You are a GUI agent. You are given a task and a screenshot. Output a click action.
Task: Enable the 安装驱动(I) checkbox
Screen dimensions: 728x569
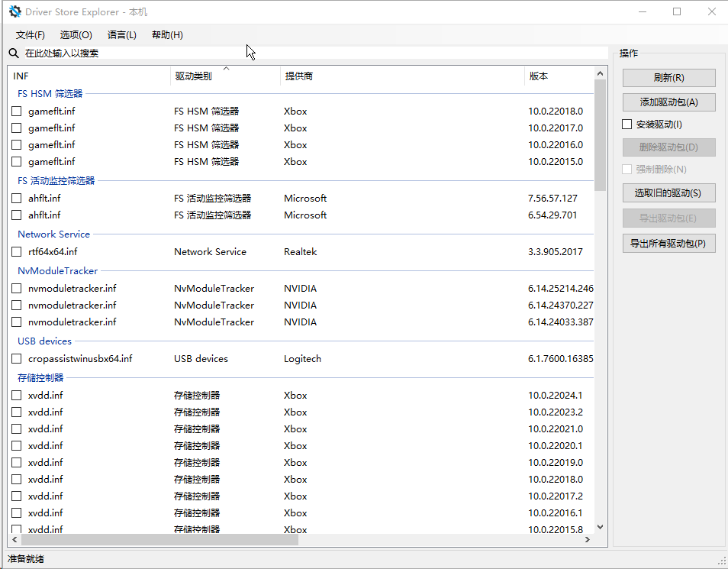pyautogui.click(x=627, y=124)
